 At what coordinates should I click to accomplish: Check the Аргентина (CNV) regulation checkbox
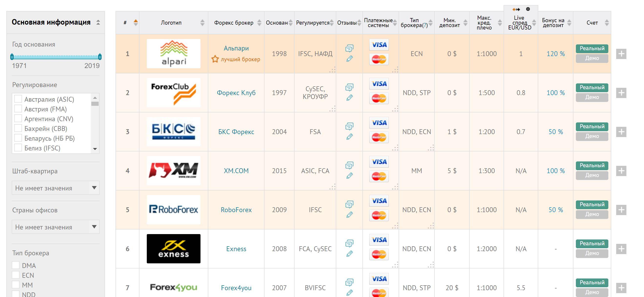pyautogui.click(x=18, y=118)
